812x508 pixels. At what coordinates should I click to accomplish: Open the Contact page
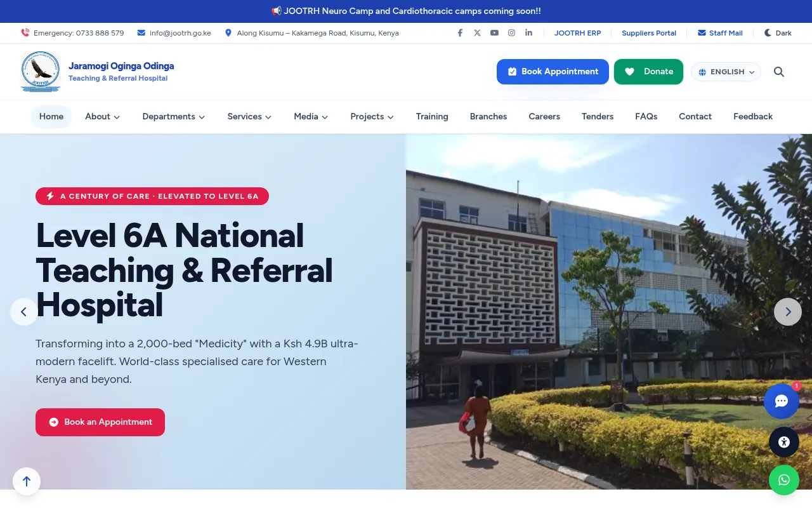tap(695, 117)
